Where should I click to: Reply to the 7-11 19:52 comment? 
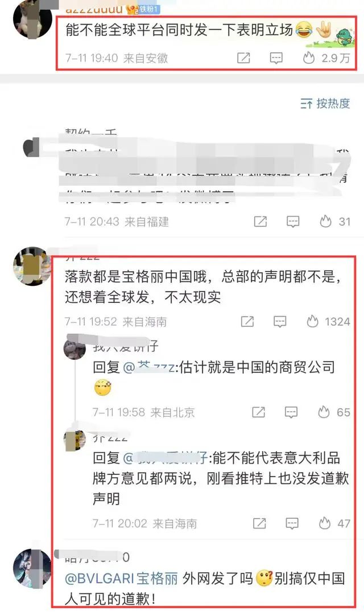click(280, 322)
